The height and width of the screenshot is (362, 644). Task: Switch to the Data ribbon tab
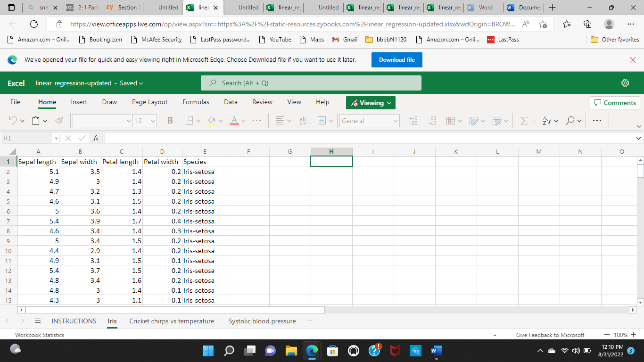[x=231, y=102]
